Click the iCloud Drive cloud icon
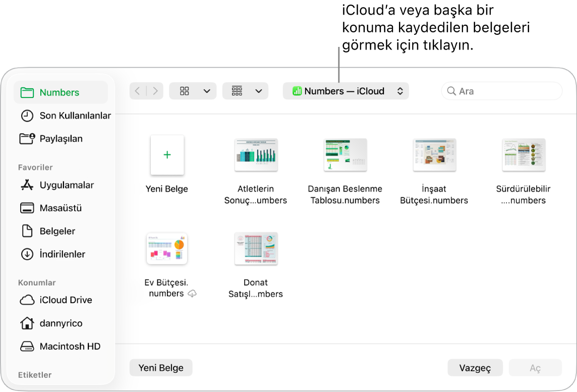 (27, 300)
